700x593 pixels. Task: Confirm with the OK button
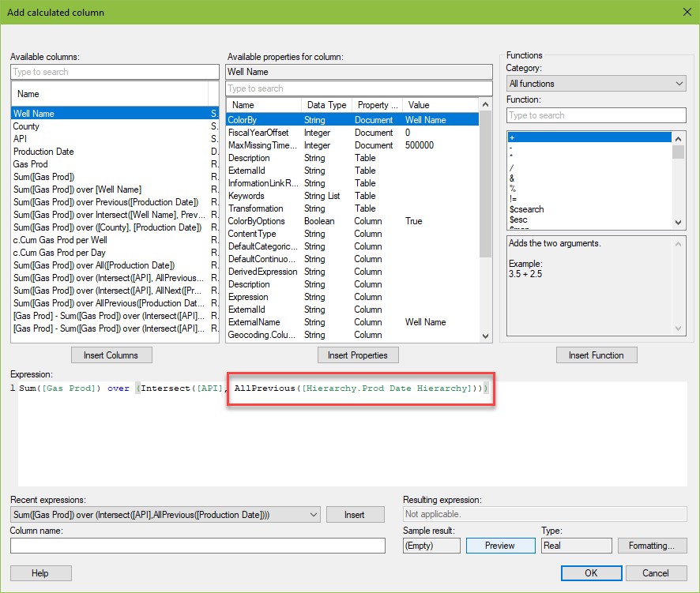point(591,573)
